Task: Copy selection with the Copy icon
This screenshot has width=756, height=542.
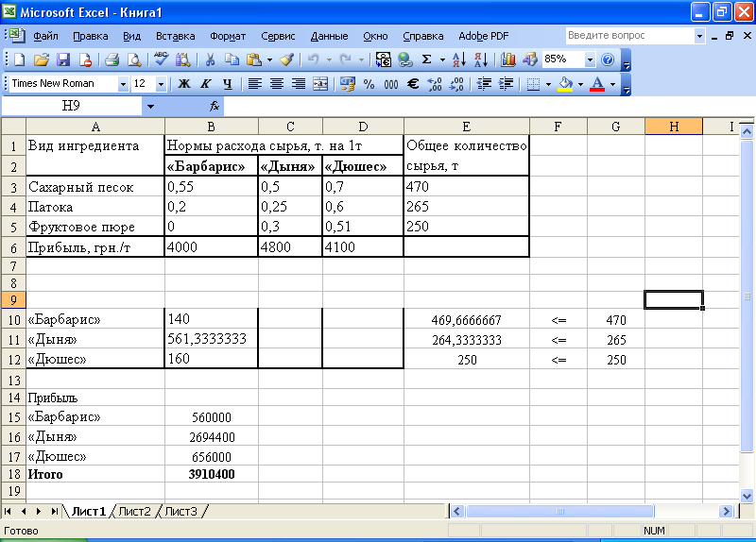Action: [232, 59]
